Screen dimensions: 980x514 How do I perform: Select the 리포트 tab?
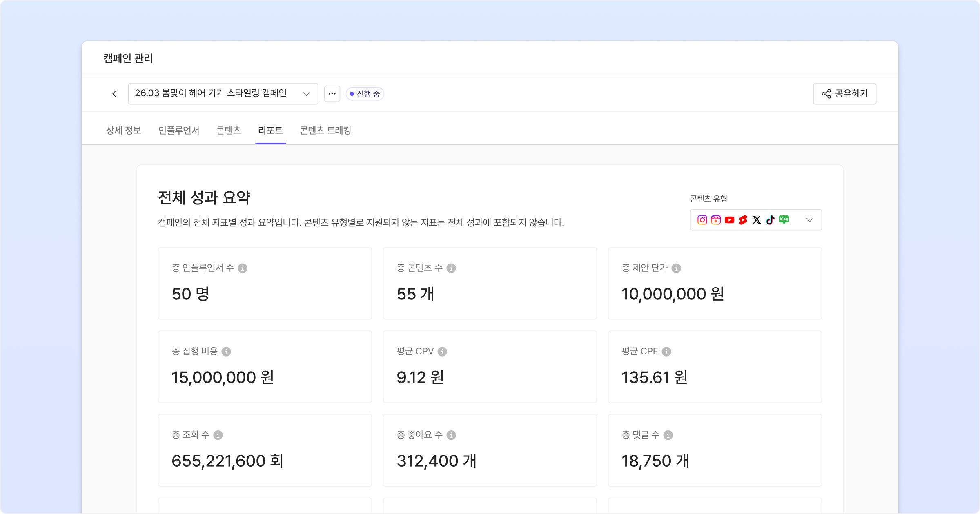270,131
